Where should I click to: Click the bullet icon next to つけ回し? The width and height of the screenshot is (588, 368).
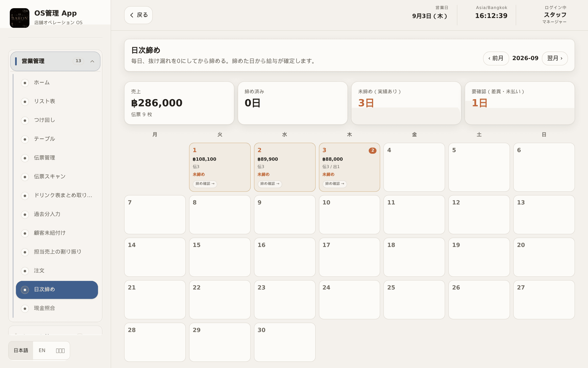pos(25,120)
